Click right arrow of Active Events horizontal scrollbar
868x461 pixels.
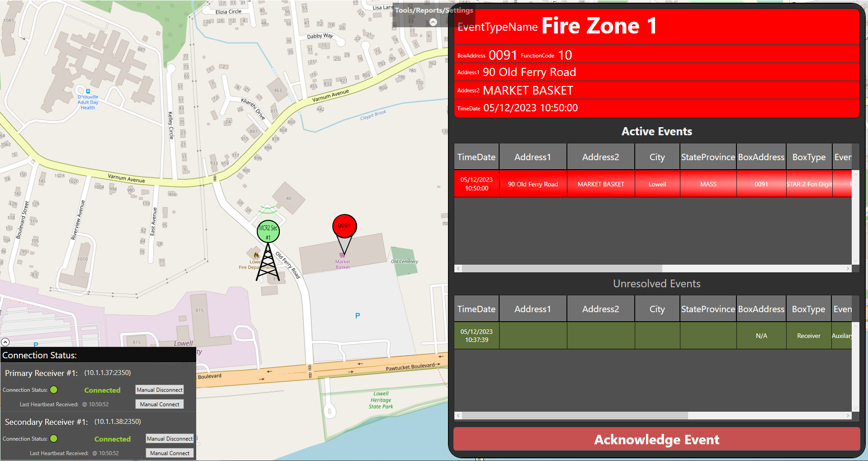pyautogui.click(x=848, y=269)
